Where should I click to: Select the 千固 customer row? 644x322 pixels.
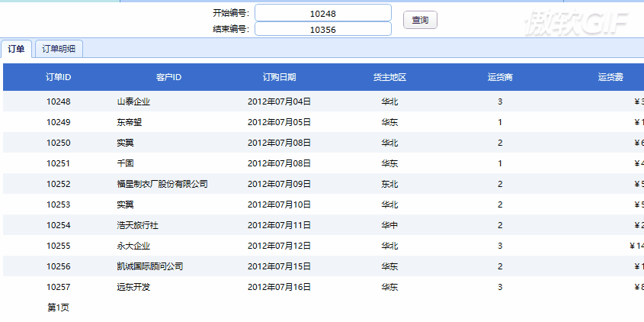(x=125, y=163)
